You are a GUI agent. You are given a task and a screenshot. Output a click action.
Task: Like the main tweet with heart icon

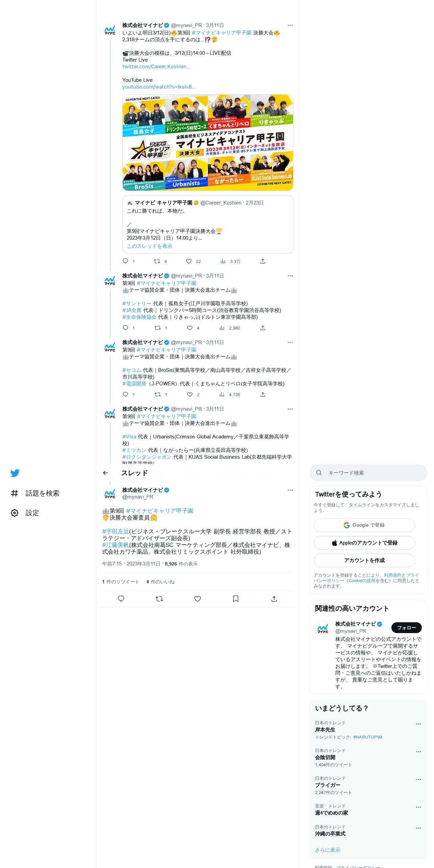tap(197, 599)
